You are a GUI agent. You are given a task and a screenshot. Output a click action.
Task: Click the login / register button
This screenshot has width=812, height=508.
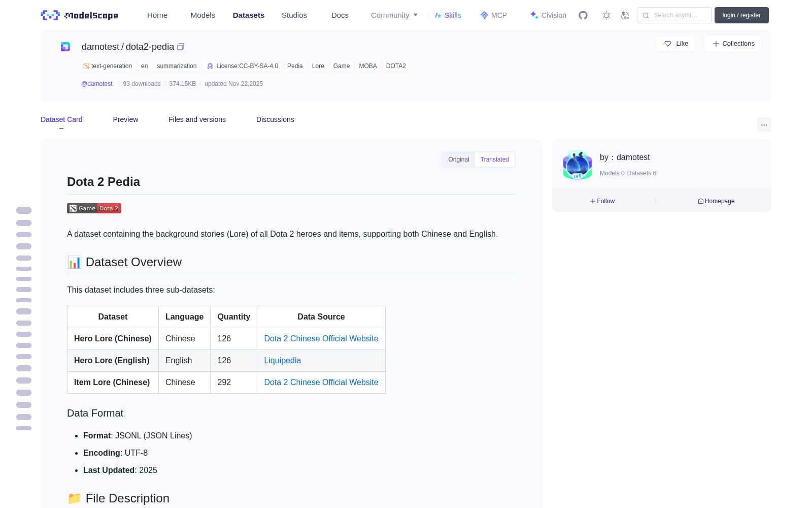tap(741, 15)
